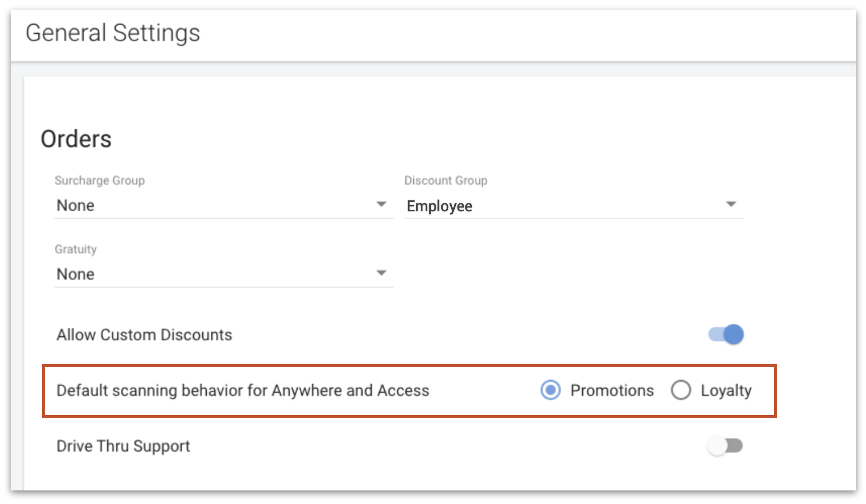Enable the Drive Thru Support switch
This screenshot has width=866, height=504.
[725, 446]
